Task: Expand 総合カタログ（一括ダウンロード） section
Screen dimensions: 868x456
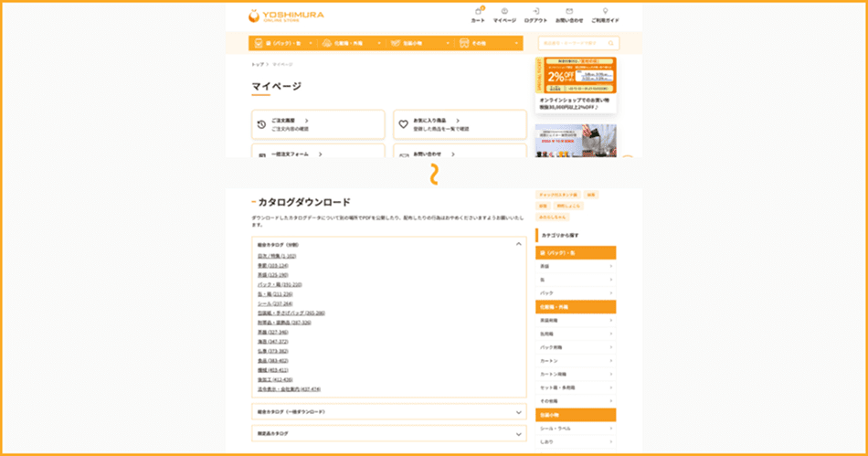Action: (x=519, y=412)
